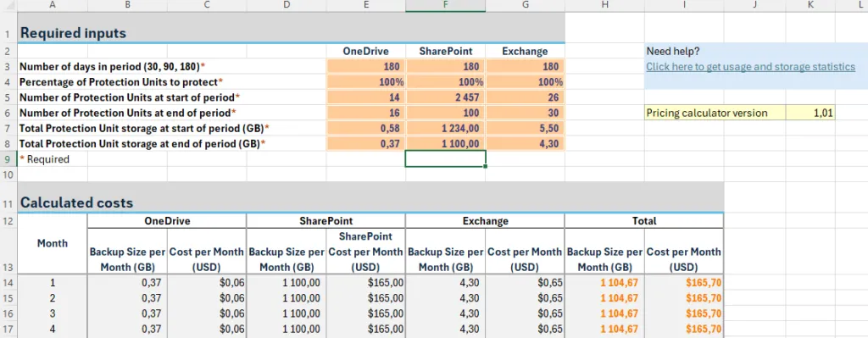
Task: Select column A header
Action: (x=53, y=5)
